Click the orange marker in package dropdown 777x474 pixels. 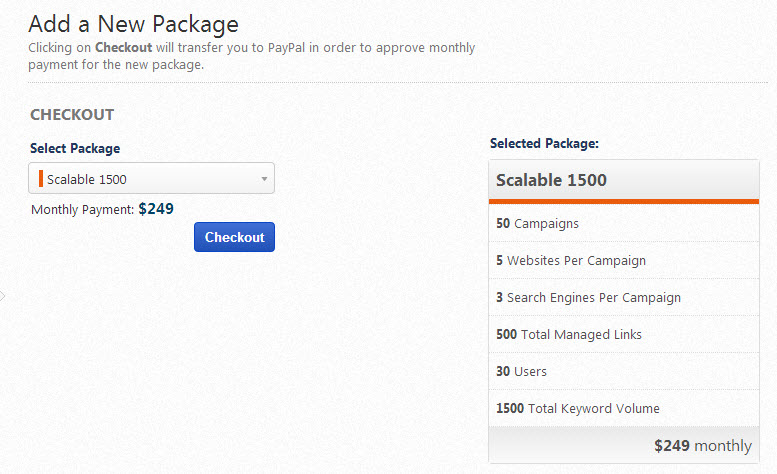(41, 179)
